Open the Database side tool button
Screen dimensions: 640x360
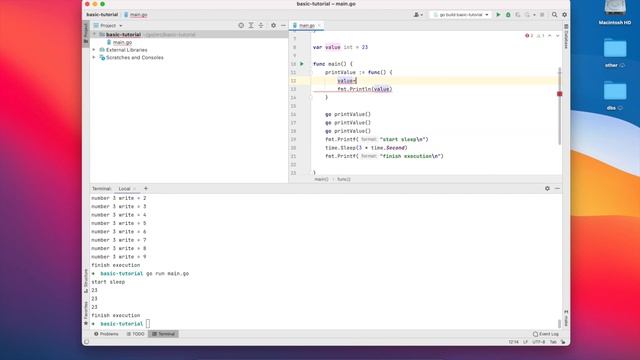coord(566,37)
